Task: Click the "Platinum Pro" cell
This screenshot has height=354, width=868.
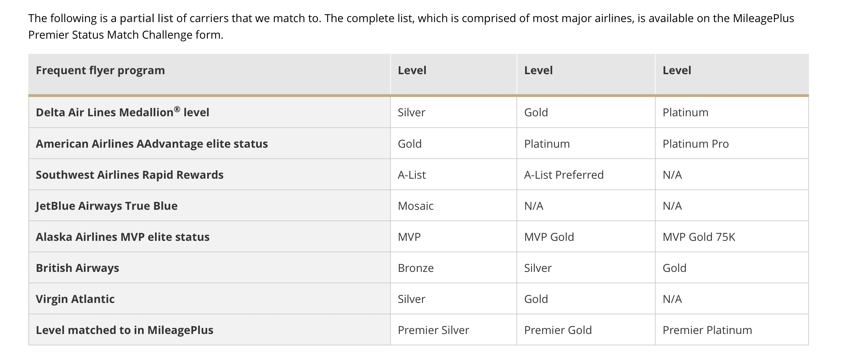Action: click(x=695, y=144)
